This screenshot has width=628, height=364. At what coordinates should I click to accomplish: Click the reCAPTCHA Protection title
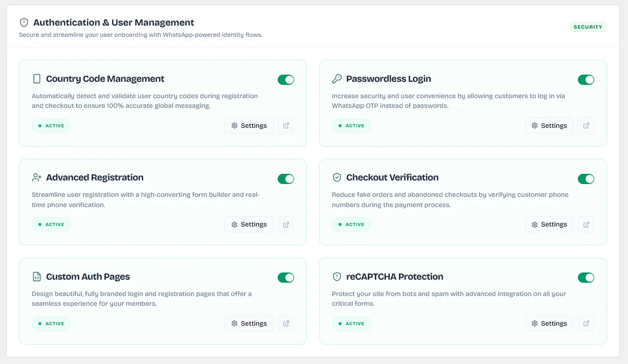395,277
